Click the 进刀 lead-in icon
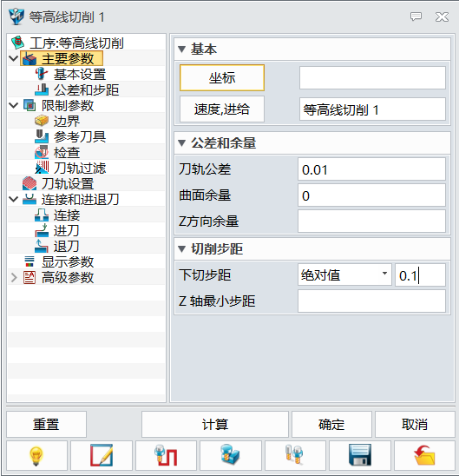The width and height of the screenshot is (459, 476). tap(42, 230)
